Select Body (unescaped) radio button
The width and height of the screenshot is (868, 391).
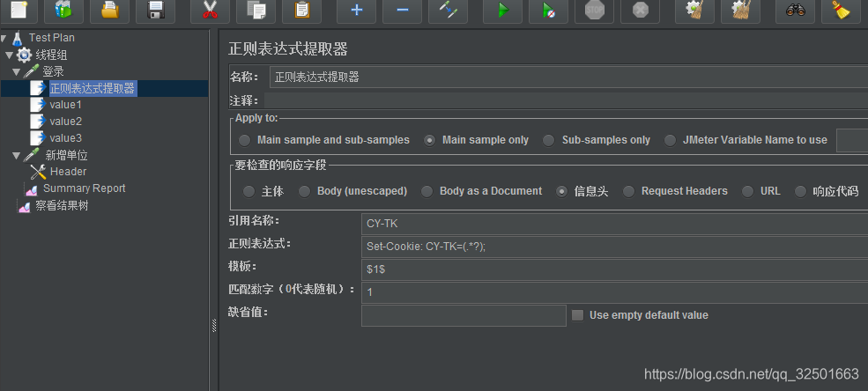click(x=305, y=191)
